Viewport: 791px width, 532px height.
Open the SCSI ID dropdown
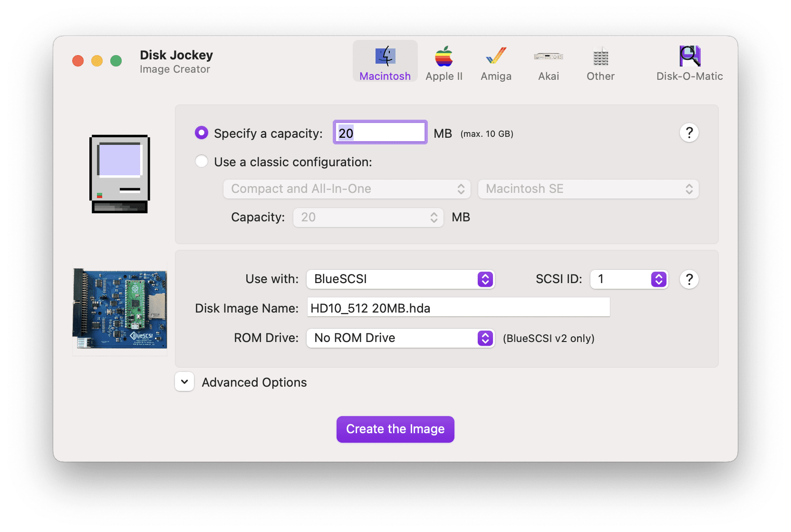[629, 279]
